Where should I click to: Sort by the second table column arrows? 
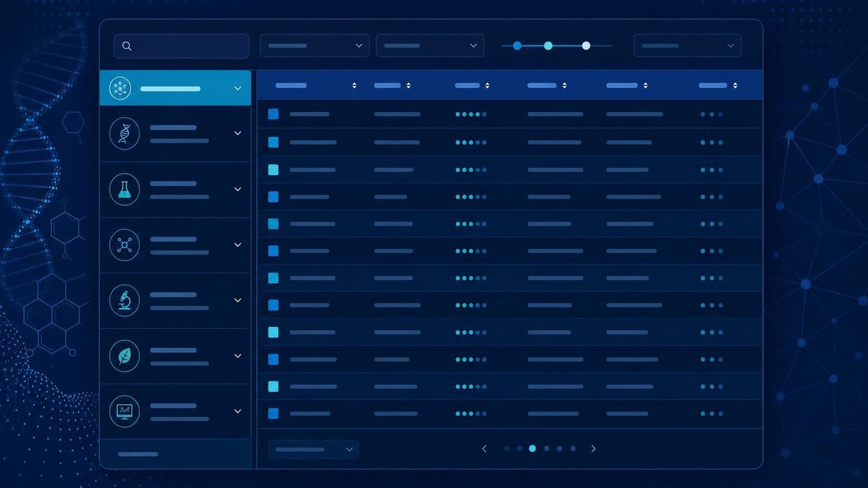pyautogui.click(x=409, y=85)
